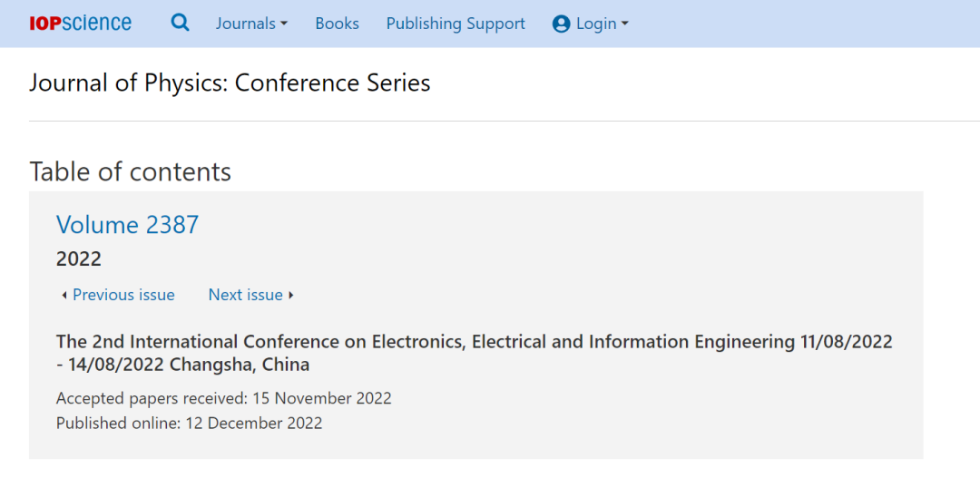Go to the Previous issue link
Screen dimensions: 980x497
123,295
